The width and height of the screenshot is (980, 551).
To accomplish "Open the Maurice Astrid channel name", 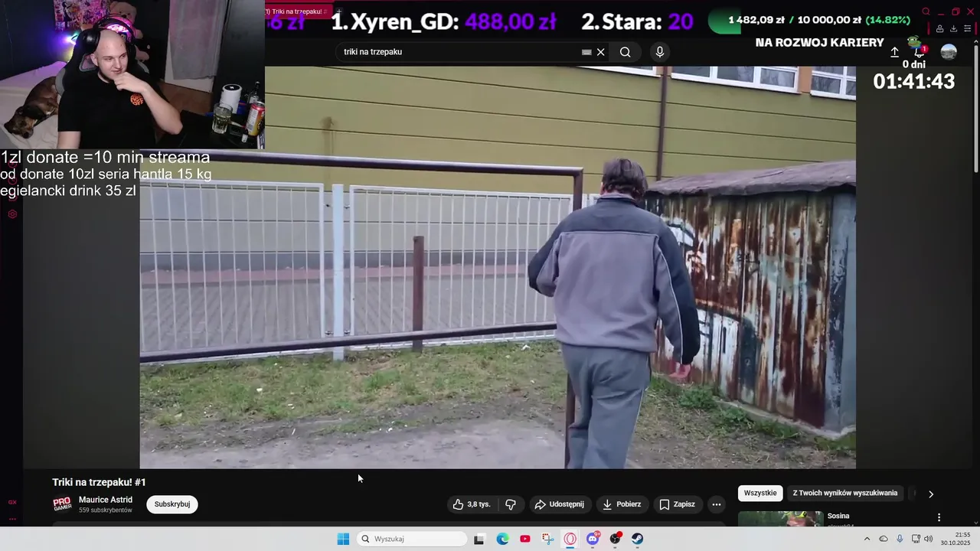I will click(106, 500).
